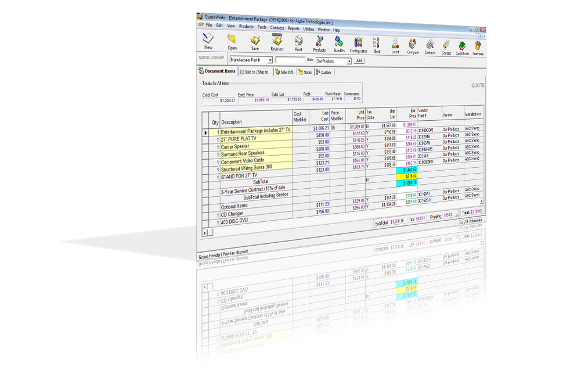Viewport: 588px width, 392px height.
Task: Open the View menu
Action: point(231,26)
